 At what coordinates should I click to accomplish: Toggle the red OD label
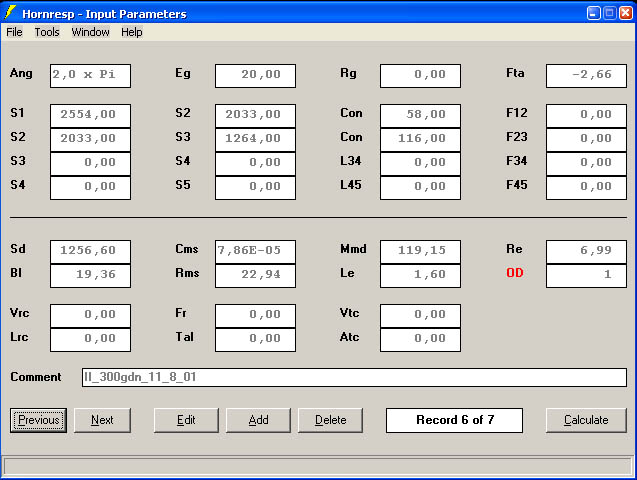click(x=514, y=273)
